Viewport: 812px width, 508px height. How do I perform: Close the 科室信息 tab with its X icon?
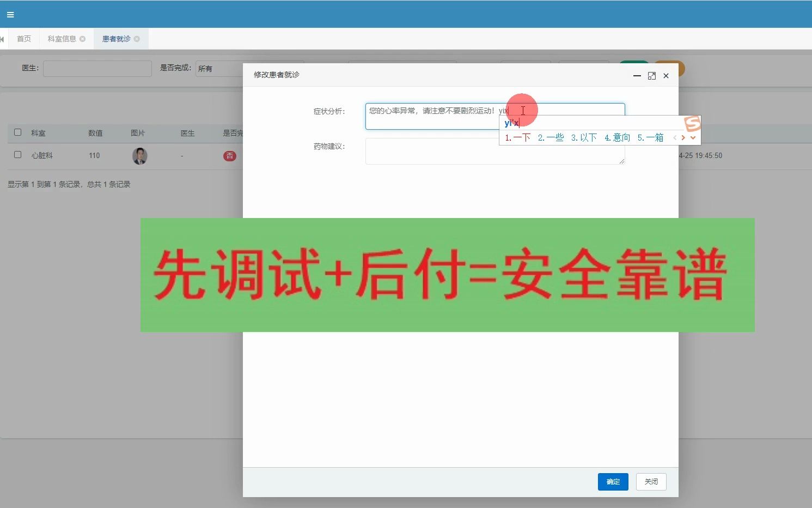83,39
